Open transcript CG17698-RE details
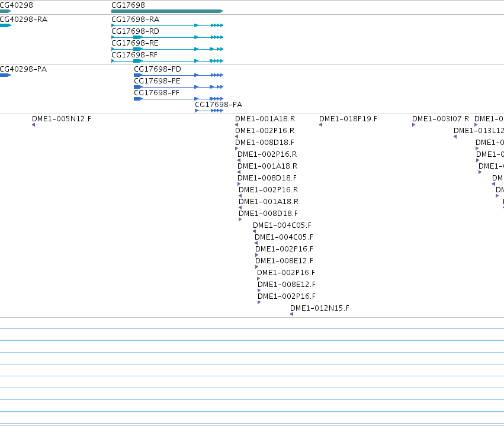The width and height of the screenshot is (504, 426). (x=135, y=43)
